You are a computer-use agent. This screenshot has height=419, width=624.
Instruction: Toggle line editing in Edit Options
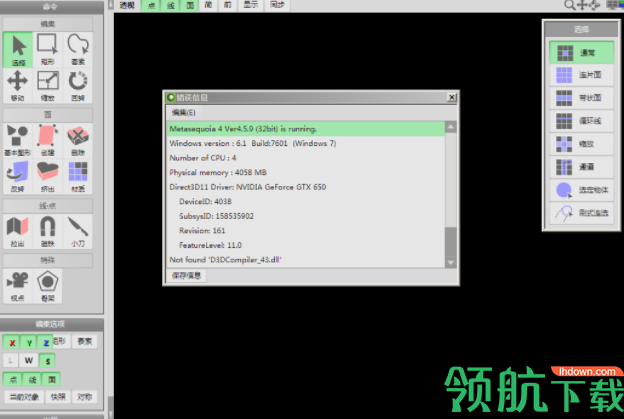32,379
